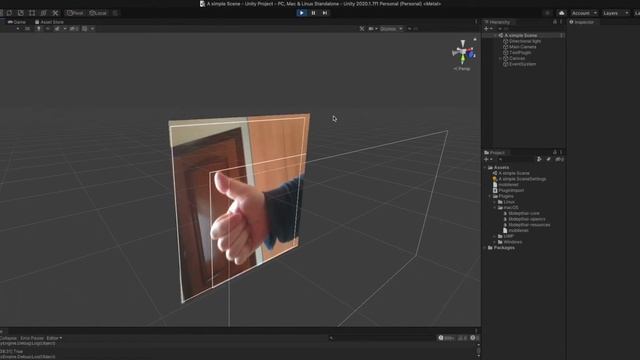The height and width of the screenshot is (360, 640).
Task: Toggle Console info message count filter
Action: [447, 338]
